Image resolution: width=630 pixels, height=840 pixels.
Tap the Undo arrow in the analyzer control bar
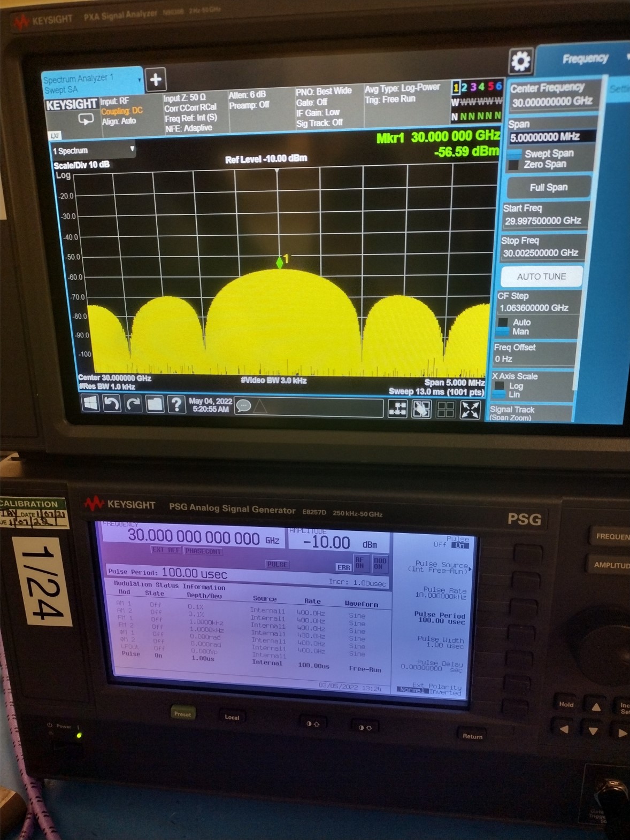click(111, 404)
